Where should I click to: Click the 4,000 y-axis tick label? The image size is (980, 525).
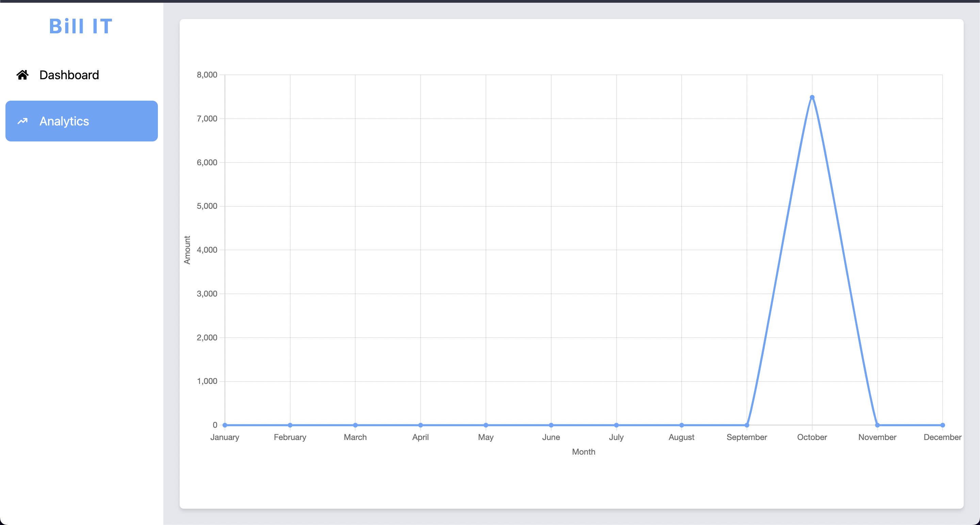tap(207, 250)
